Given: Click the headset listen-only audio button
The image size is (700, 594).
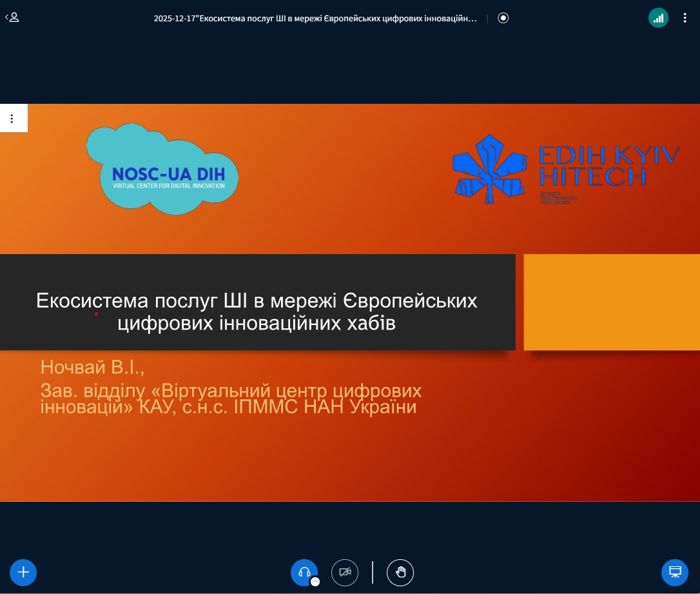Looking at the screenshot, I should click(304, 572).
